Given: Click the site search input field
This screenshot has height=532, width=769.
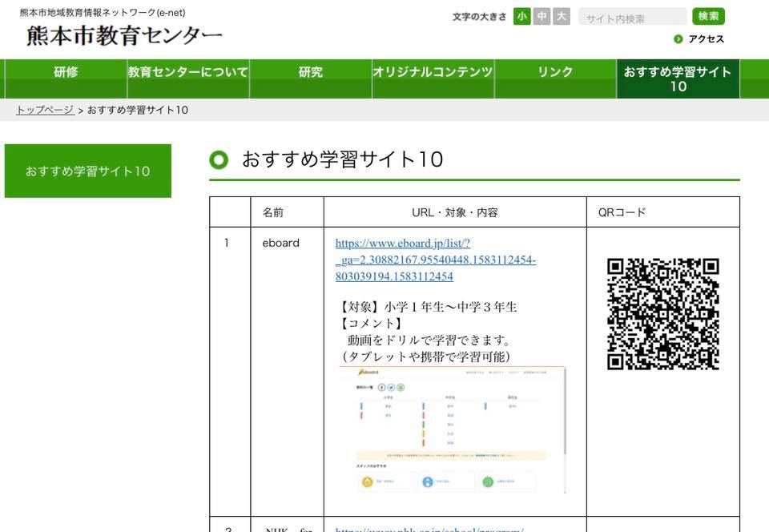Looking at the screenshot, I should (633, 17).
